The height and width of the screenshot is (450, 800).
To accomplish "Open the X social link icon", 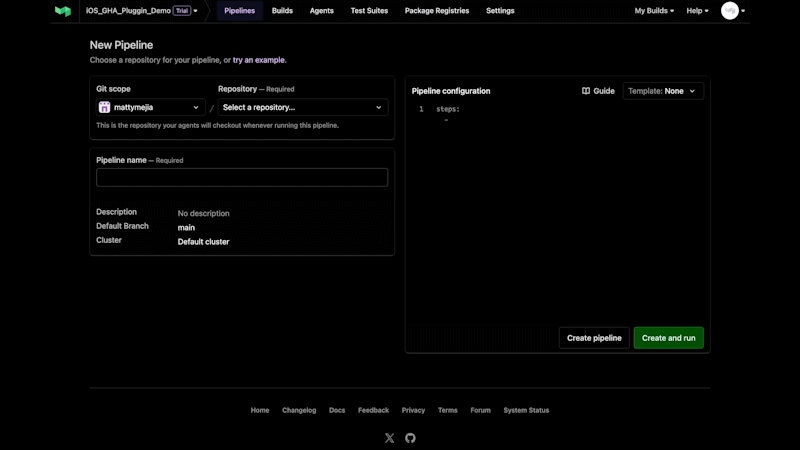I will pyautogui.click(x=389, y=438).
